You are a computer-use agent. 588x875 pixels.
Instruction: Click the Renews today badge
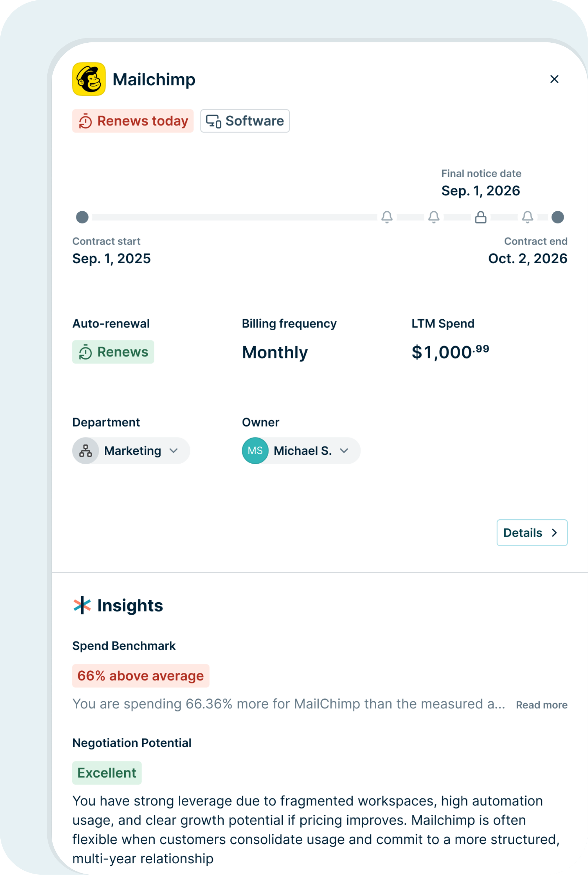[133, 121]
